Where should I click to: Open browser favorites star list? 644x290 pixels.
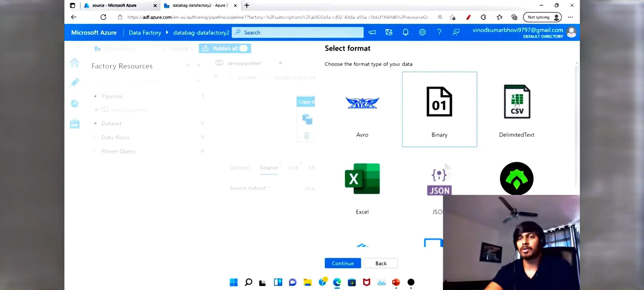click(x=499, y=17)
